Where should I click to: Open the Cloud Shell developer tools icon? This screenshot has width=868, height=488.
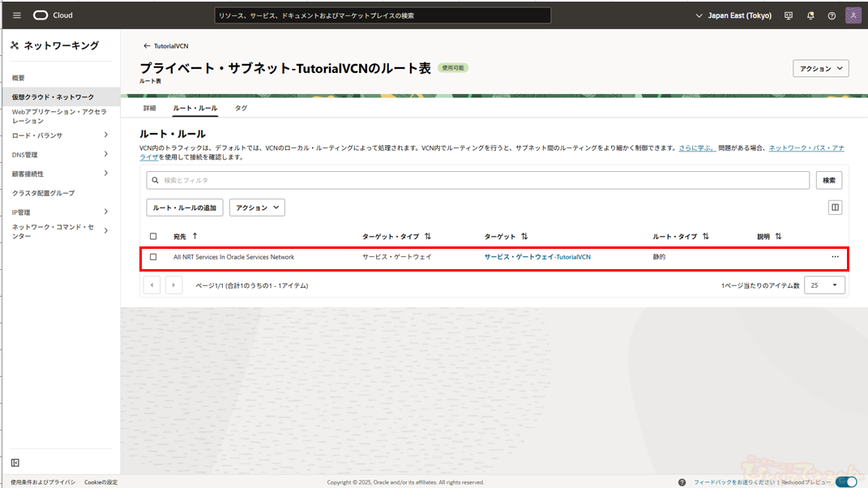(x=789, y=15)
